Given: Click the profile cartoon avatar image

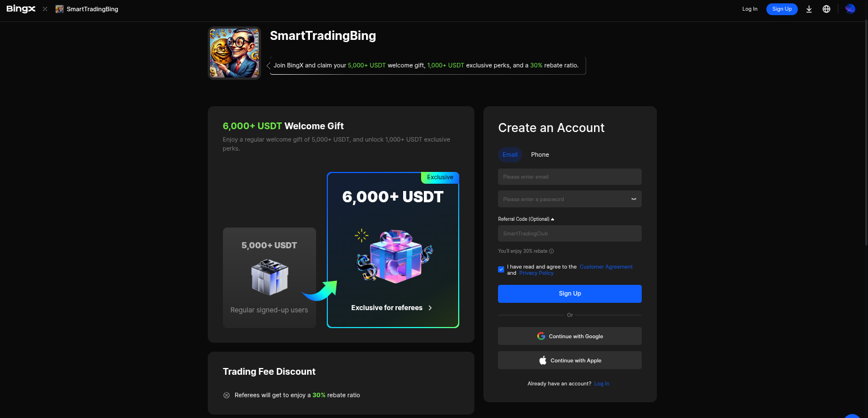Looking at the screenshot, I should (x=234, y=53).
